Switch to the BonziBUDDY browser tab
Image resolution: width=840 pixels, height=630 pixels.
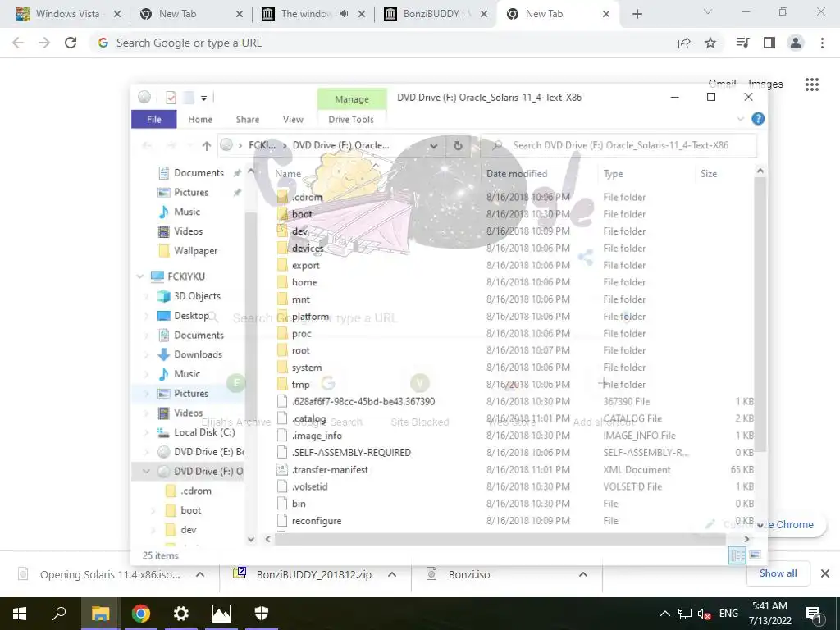(x=436, y=14)
